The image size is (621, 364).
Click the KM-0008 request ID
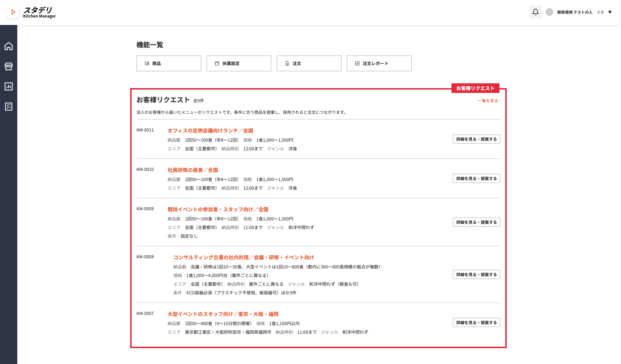point(145,257)
